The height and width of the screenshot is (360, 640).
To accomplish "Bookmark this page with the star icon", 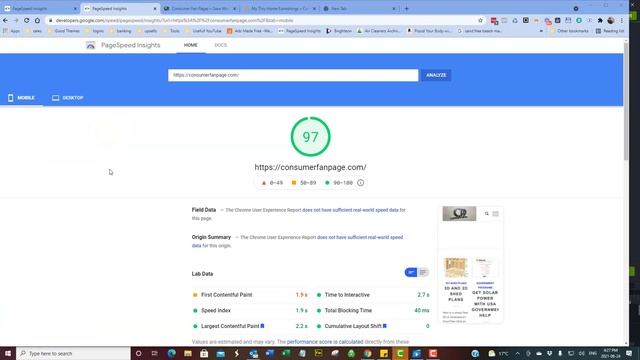I will [x=480, y=20].
